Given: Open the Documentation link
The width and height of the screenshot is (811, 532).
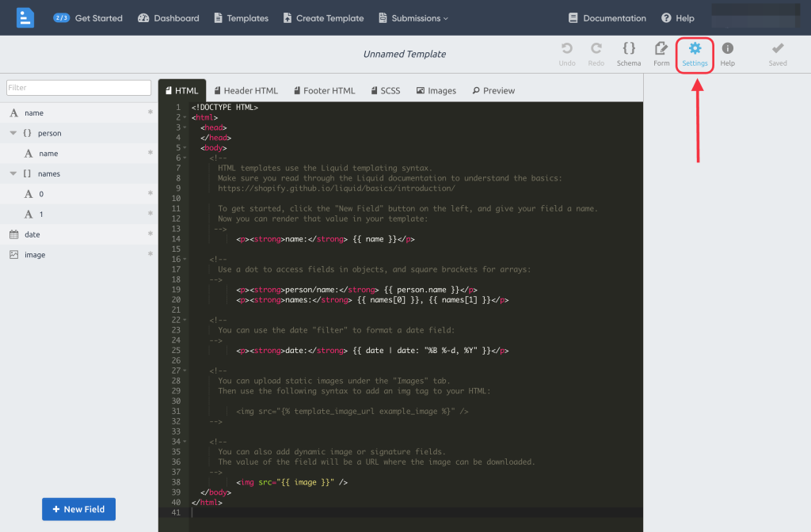Looking at the screenshot, I should point(607,18).
